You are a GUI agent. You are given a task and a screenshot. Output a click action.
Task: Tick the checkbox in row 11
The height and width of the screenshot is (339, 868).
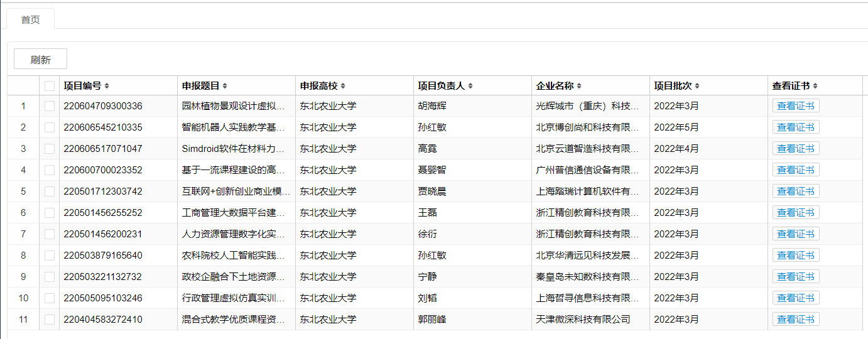[50, 320]
